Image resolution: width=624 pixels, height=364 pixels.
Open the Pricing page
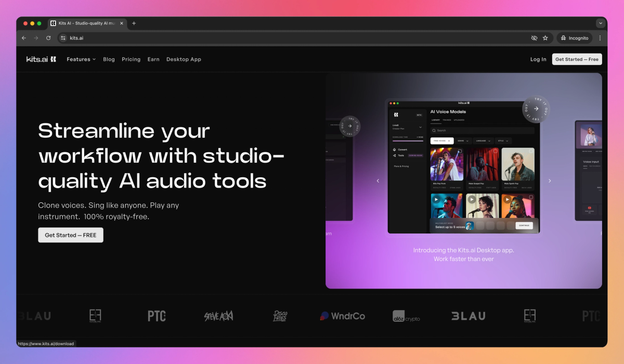131,59
